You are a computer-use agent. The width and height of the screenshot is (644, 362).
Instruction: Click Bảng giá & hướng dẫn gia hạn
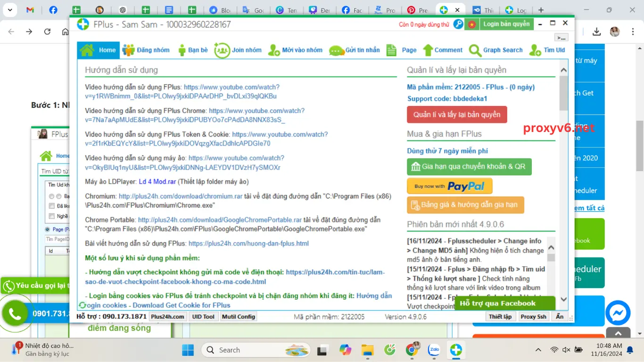465,205
